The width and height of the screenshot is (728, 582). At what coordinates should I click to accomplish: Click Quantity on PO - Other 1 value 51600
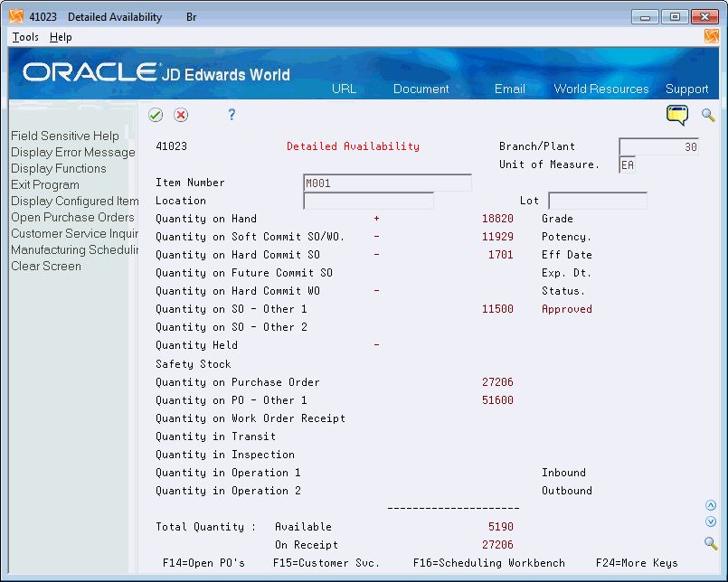click(x=497, y=400)
